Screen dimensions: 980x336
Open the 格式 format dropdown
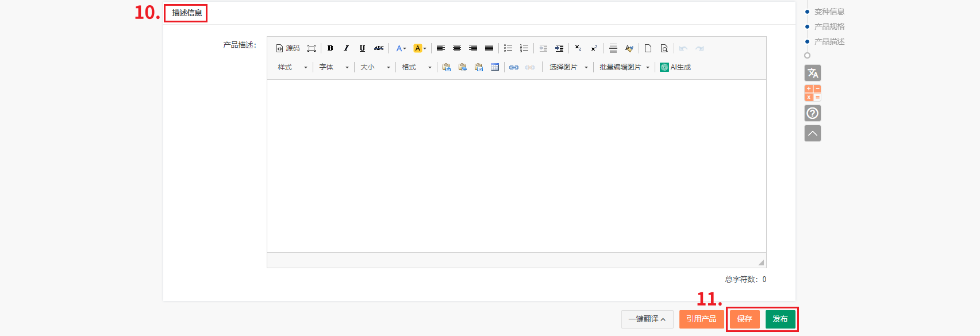(x=417, y=67)
